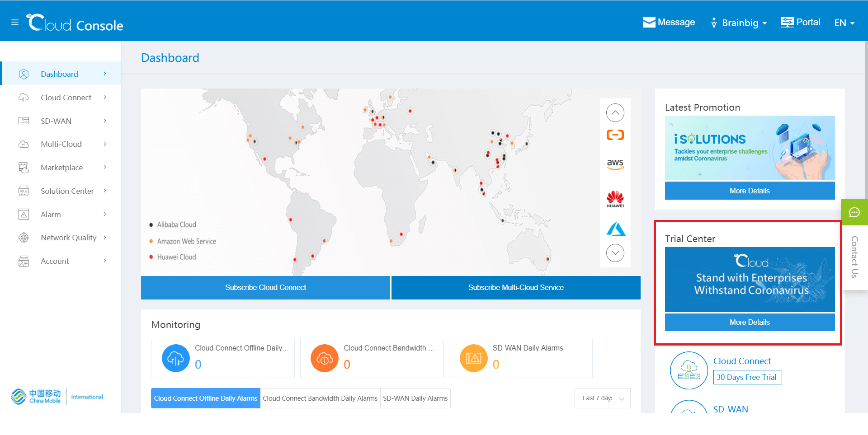Open the SD-WAN trial link
Screen dimensions: 868x435
pyautogui.click(x=731, y=409)
